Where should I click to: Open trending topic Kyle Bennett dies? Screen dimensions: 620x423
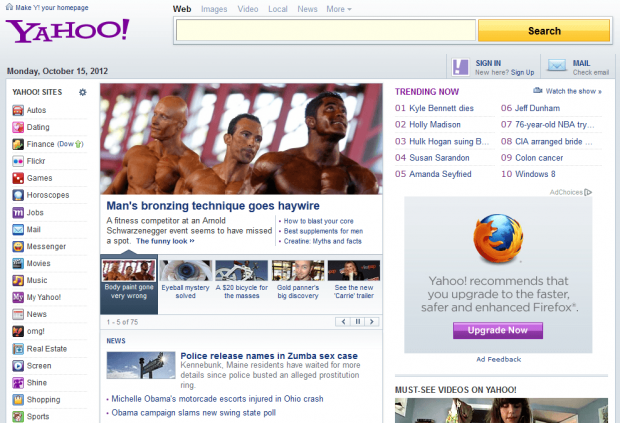[x=441, y=108]
